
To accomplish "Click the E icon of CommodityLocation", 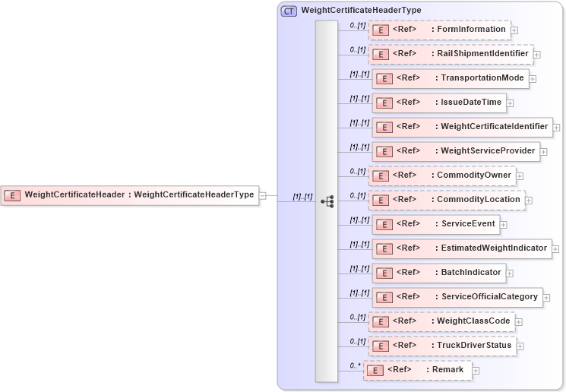I will click(x=381, y=201).
